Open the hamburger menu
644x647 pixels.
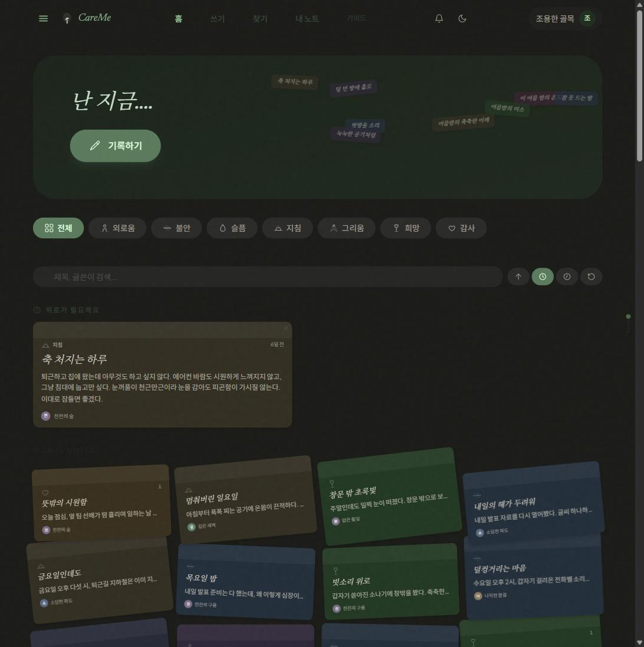click(x=43, y=18)
